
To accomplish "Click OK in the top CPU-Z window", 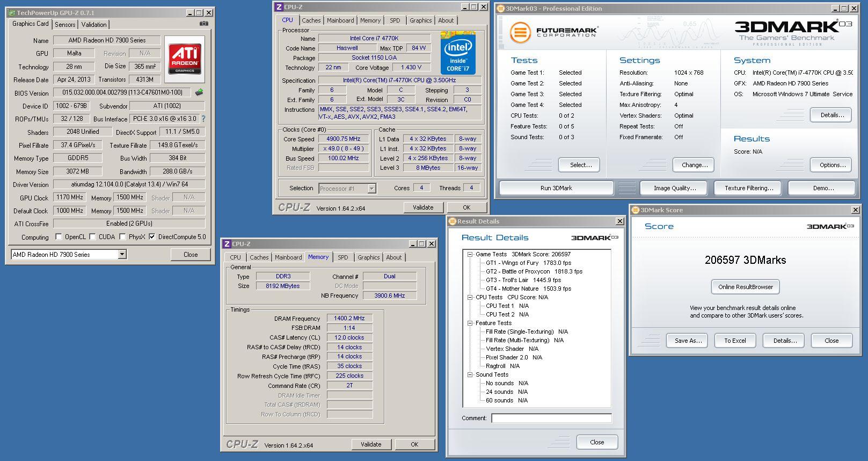I will (x=466, y=207).
